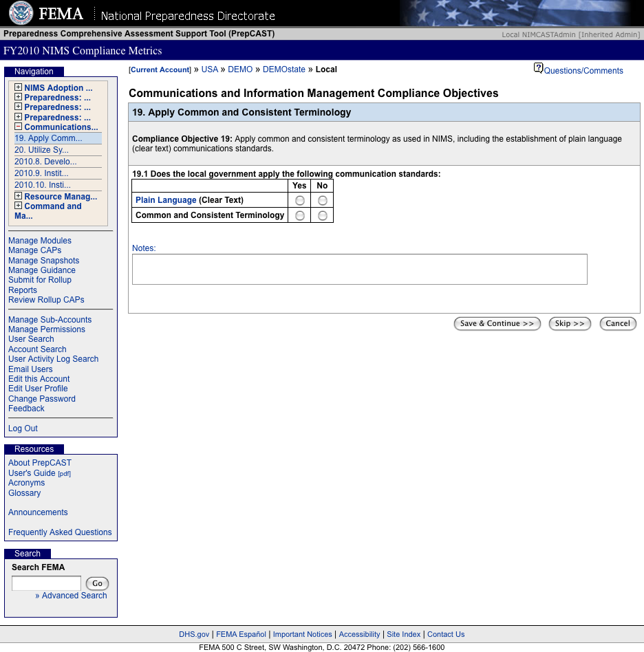
Task: Click the FEMA seal logo in header
Action: 21,13
